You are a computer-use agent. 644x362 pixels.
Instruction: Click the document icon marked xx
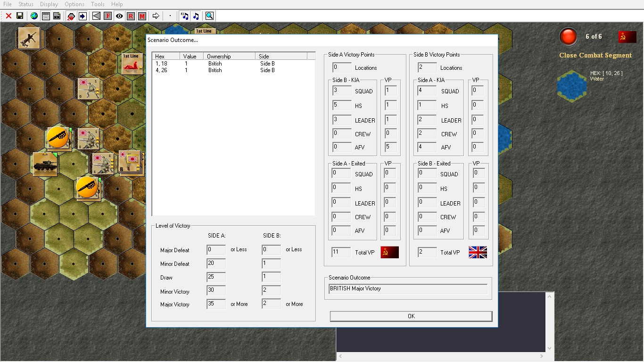[x=57, y=16]
